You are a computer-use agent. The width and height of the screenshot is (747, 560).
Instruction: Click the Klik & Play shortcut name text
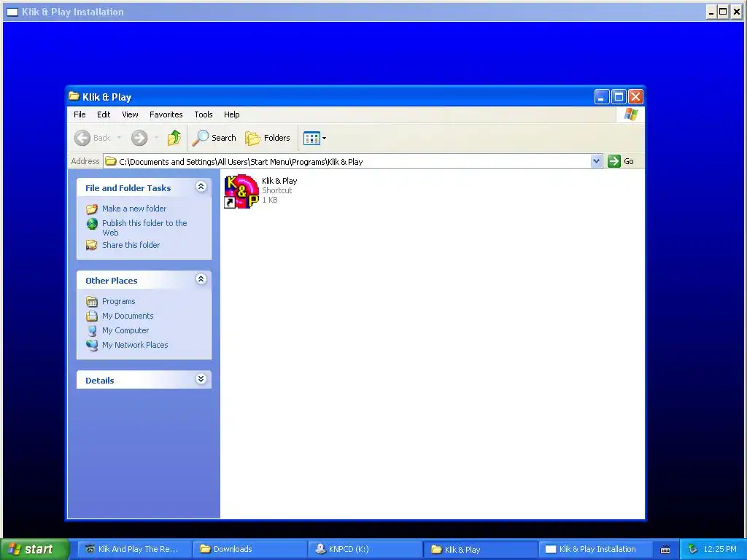(279, 181)
